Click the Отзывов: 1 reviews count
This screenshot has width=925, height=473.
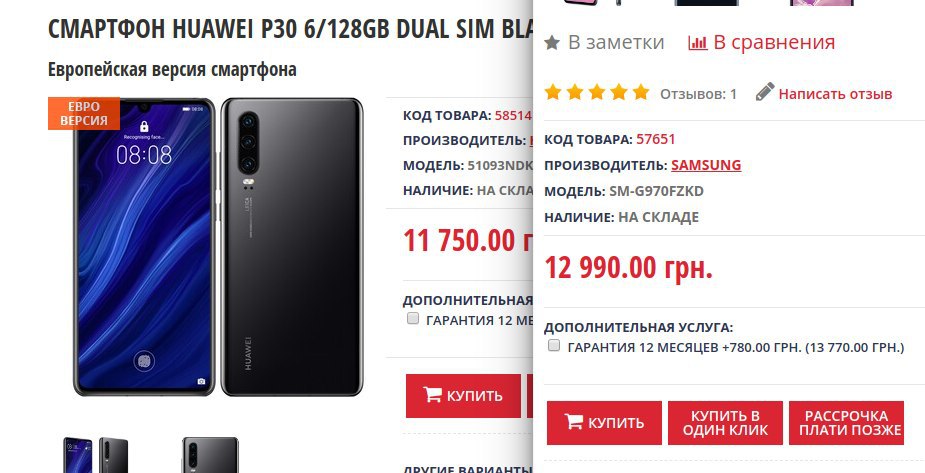[698, 94]
